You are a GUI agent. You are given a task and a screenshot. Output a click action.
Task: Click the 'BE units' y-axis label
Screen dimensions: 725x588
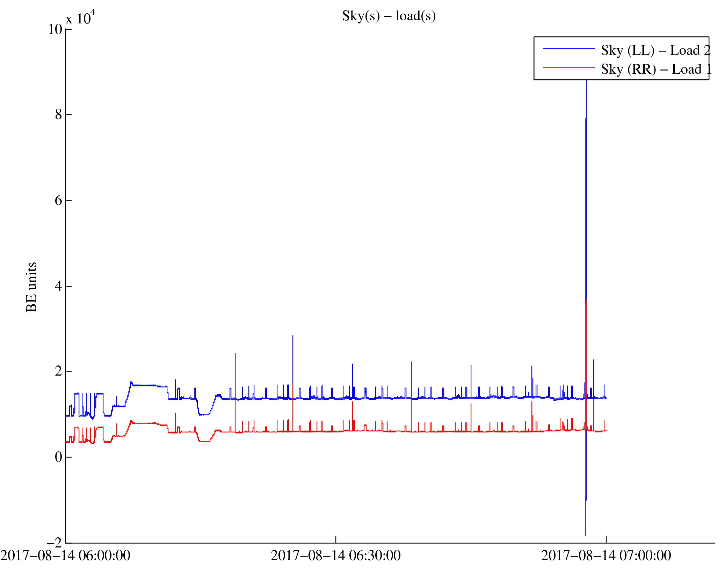31,287
